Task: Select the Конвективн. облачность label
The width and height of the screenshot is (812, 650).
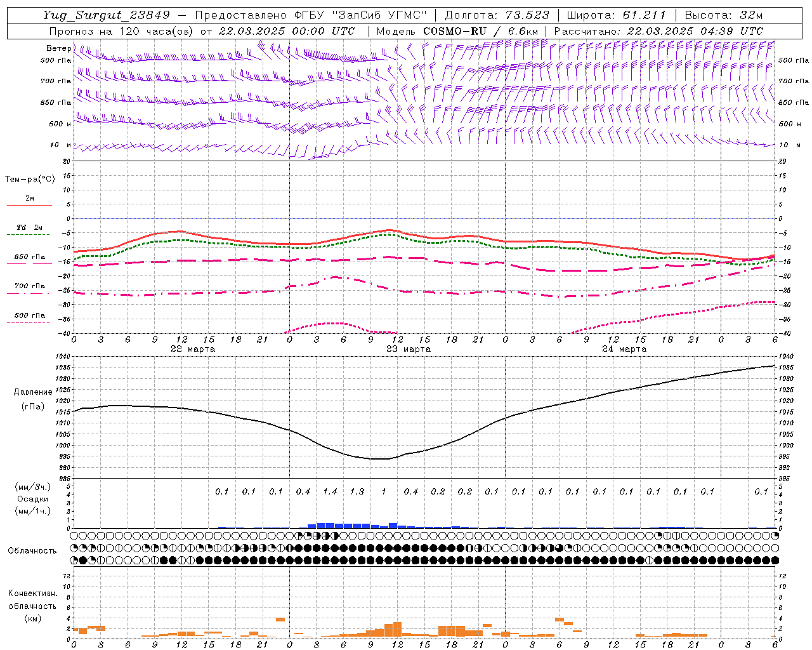Action: [x=32, y=600]
